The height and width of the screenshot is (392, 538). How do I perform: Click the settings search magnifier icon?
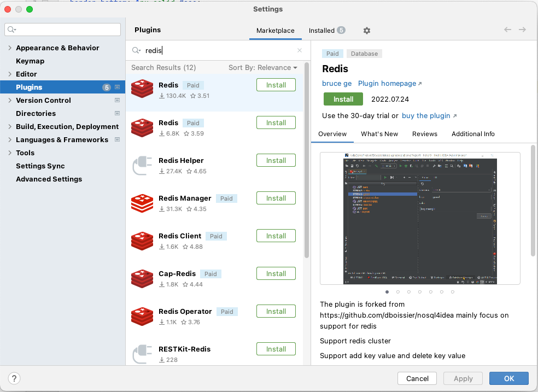tap(11, 30)
